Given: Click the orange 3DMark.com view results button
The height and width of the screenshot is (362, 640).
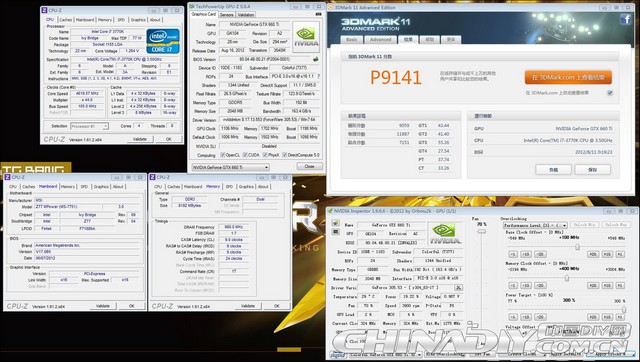Looking at the screenshot, I should point(568,77).
